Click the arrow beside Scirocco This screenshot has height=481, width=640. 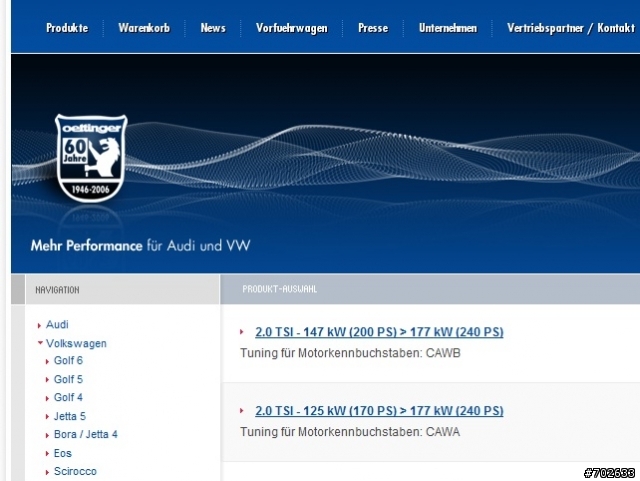coord(47,472)
